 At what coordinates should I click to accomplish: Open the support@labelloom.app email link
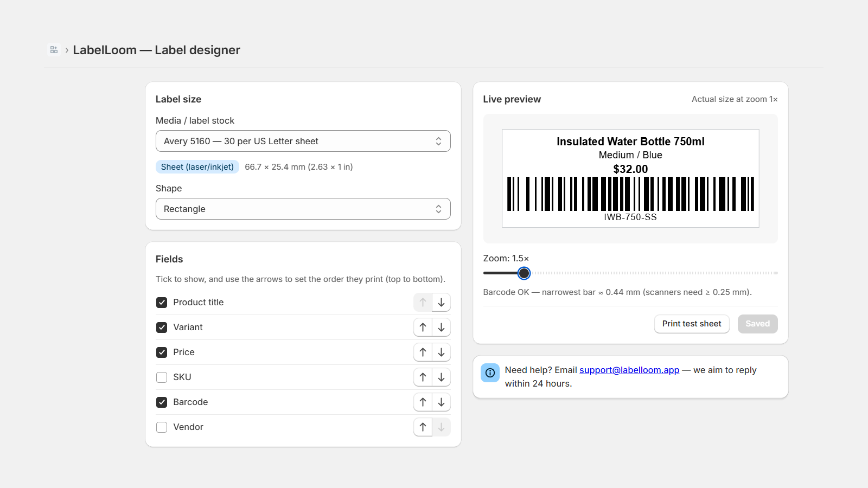click(629, 370)
